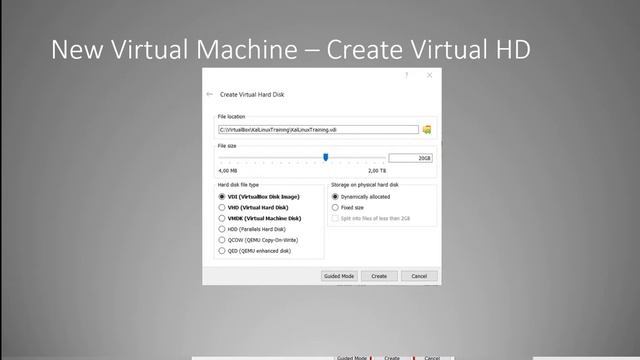Select QCOW (QEMU Copy-On-Write) option
Viewport: 640px width, 360px height.
coord(258,240)
